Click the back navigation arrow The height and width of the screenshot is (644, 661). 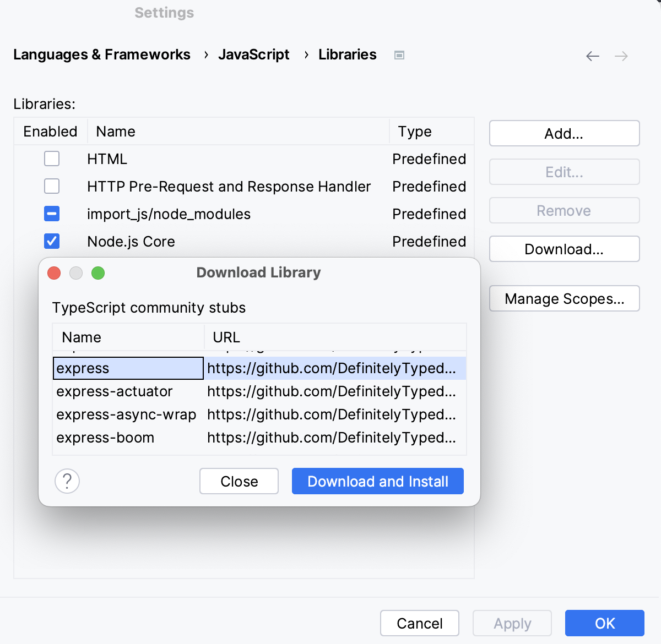tap(592, 56)
